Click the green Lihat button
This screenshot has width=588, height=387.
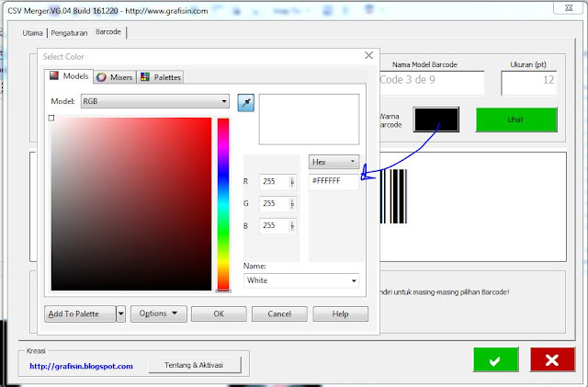click(x=516, y=120)
